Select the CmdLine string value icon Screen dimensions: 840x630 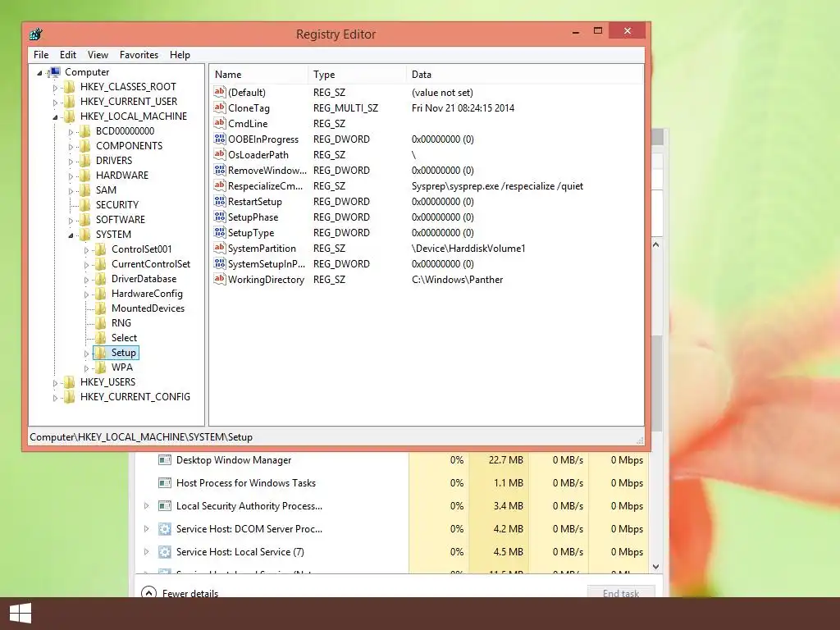[220, 123]
